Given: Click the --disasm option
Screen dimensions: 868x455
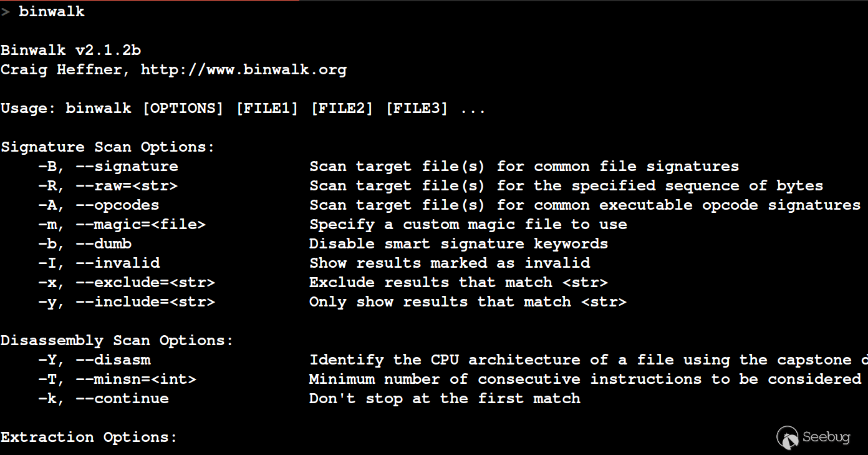Looking at the screenshot, I should (x=113, y=360).
